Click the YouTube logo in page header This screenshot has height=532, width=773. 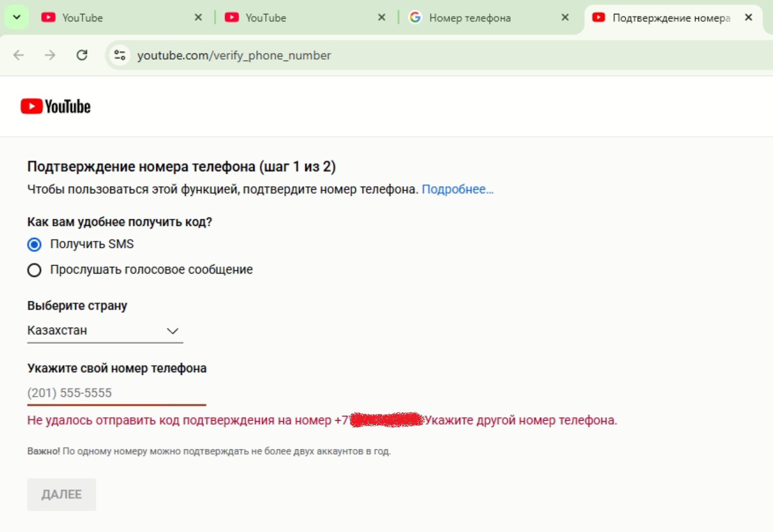pyautogui.click(x=55, y=106)
